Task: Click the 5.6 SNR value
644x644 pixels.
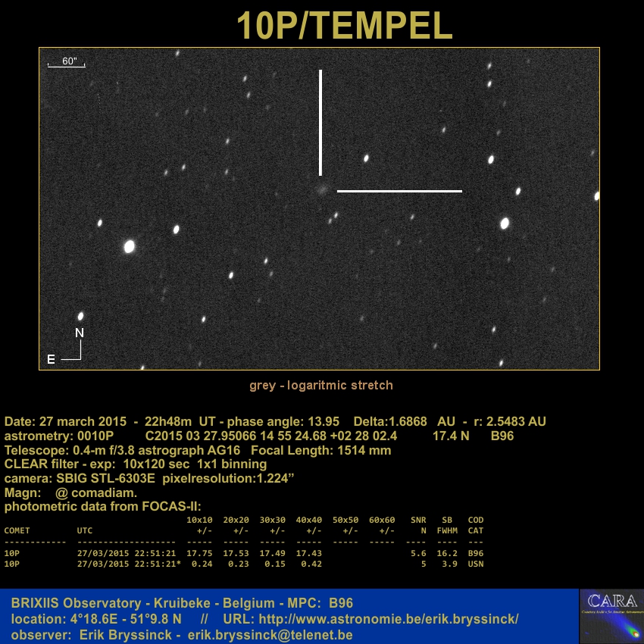Action: (x=418, y=553)
